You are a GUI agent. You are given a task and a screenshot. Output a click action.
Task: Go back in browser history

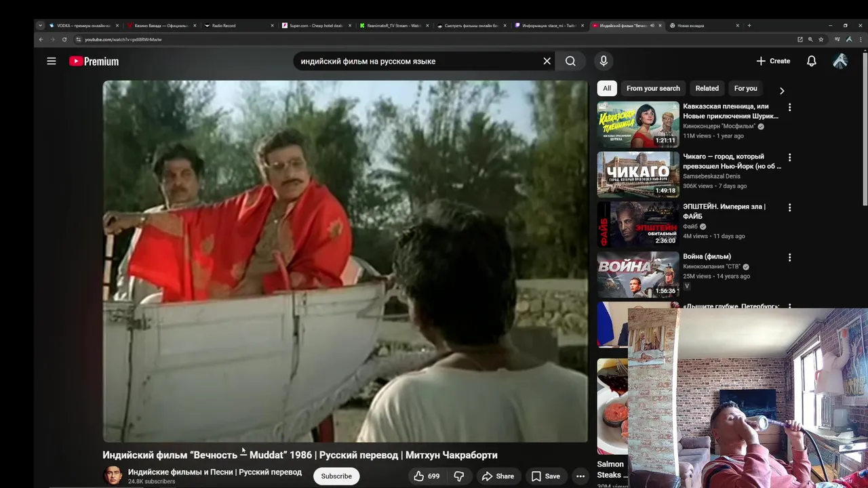click(x=41, y=39)
